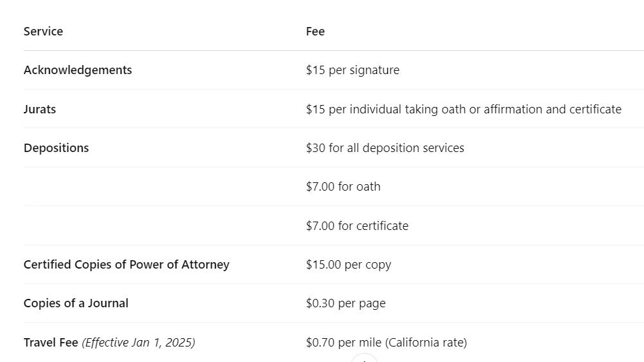Click the Effective Jan 1, 2025 note
Image resolution: width=644 pixels, height=362 pixels.
tap(138, 343)
